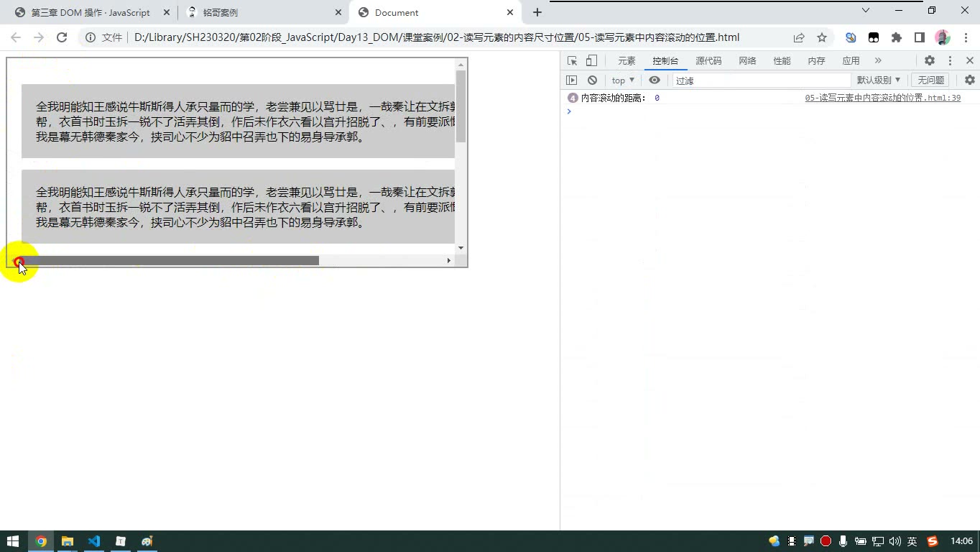Open the 性能 (Performance) tab
The width and height of the screenshot is (980, 552).
point(782,61)
